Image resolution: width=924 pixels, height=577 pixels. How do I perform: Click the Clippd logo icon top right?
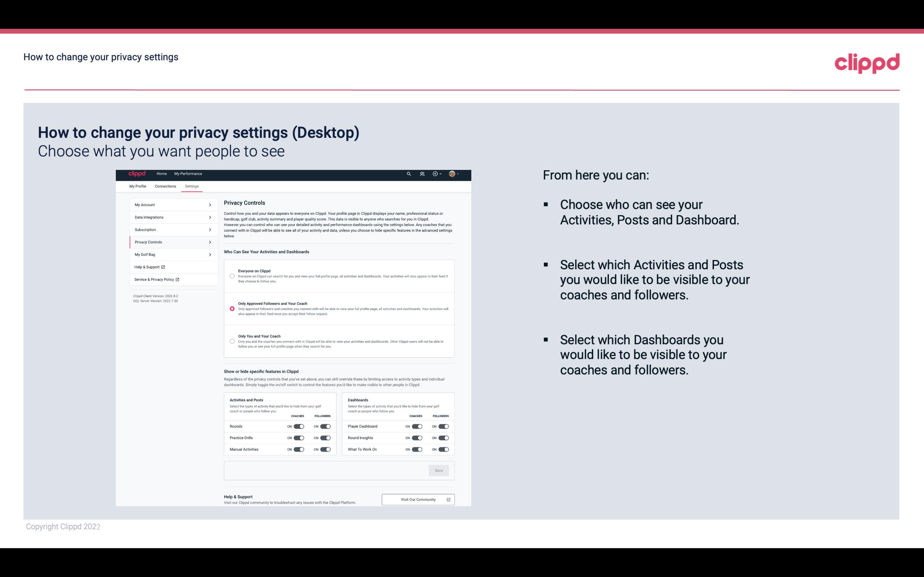(x=868, y=63)
